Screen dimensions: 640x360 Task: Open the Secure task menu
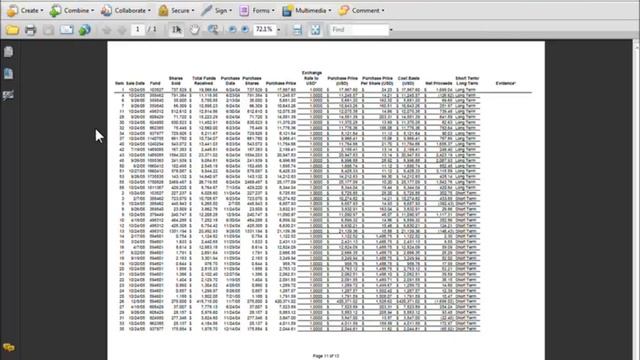176,11
